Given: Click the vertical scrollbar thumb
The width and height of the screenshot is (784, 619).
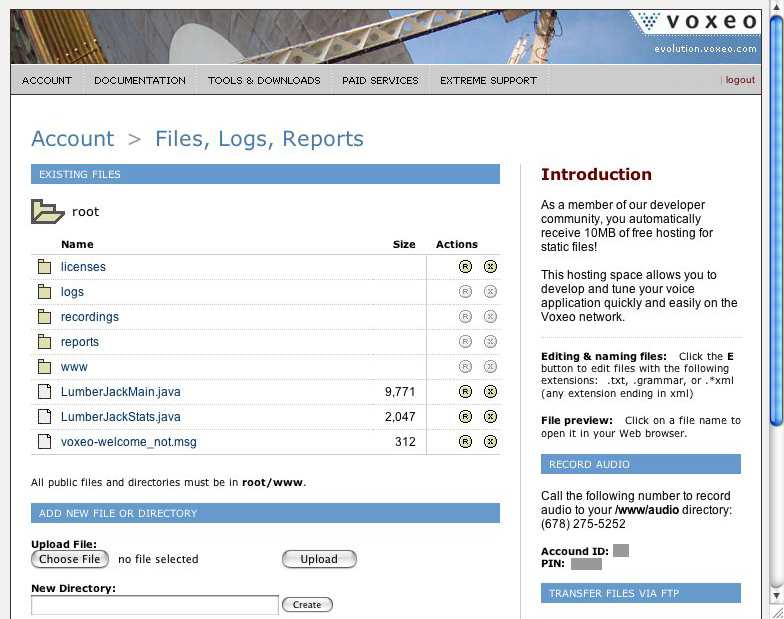Looking at the screenshot, I should (x=776, y=220).
